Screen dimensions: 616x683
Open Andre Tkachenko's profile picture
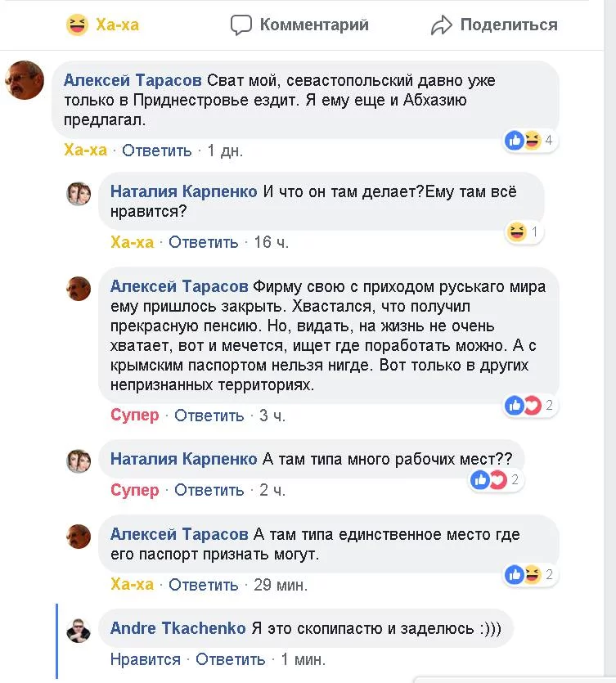(x=79, y=630)
